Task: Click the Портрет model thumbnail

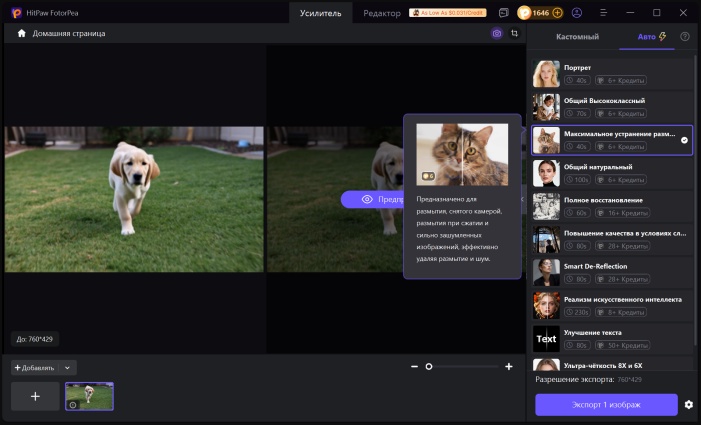Action: (x=546, y=74)
